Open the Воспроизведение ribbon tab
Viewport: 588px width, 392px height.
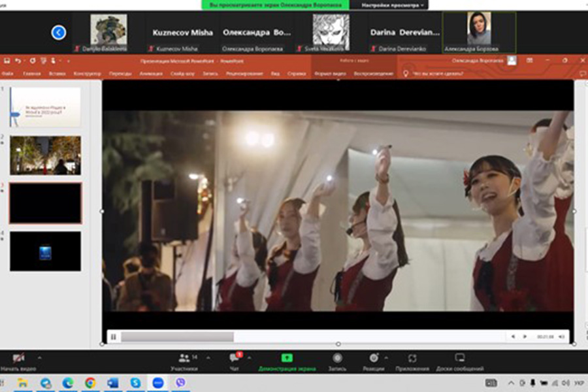pos(374,74)
